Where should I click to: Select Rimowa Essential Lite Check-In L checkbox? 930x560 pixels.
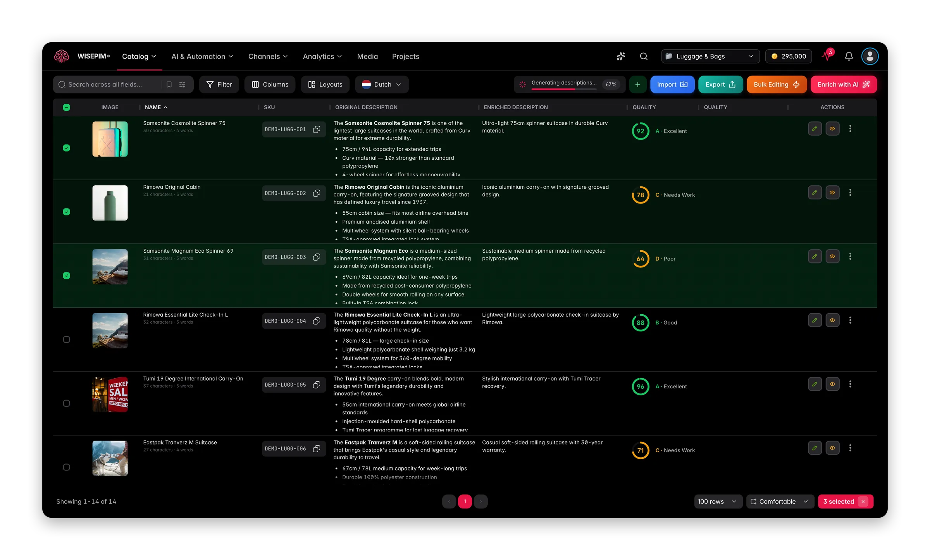(66, 339)
